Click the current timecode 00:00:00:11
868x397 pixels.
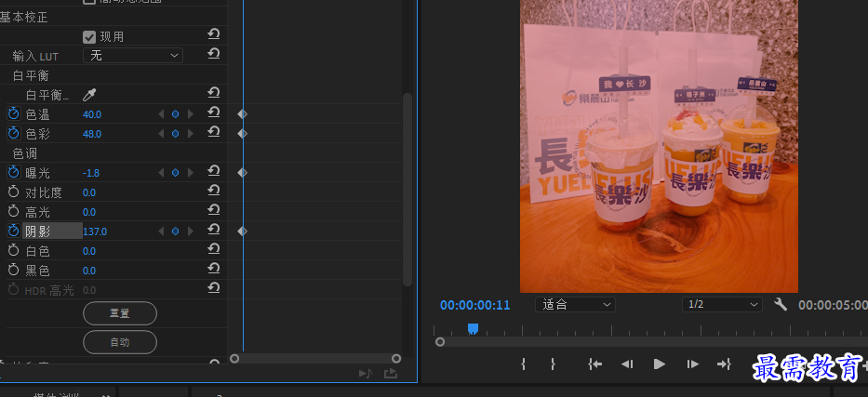475,305
